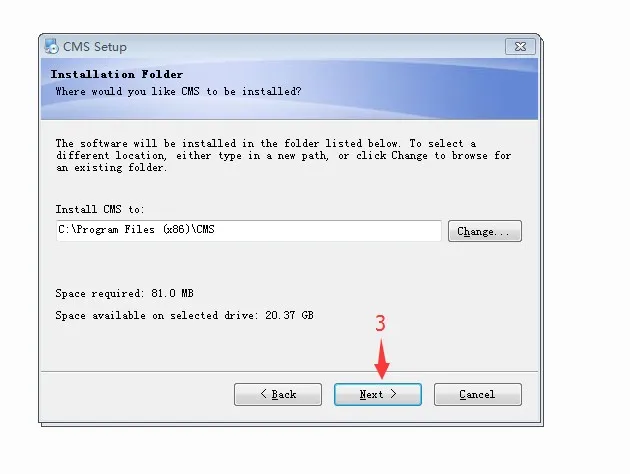This screenshot has height=474, width=630.
Task: Click the 'Install CMS to:' label
Action: (x=100, y=209)
